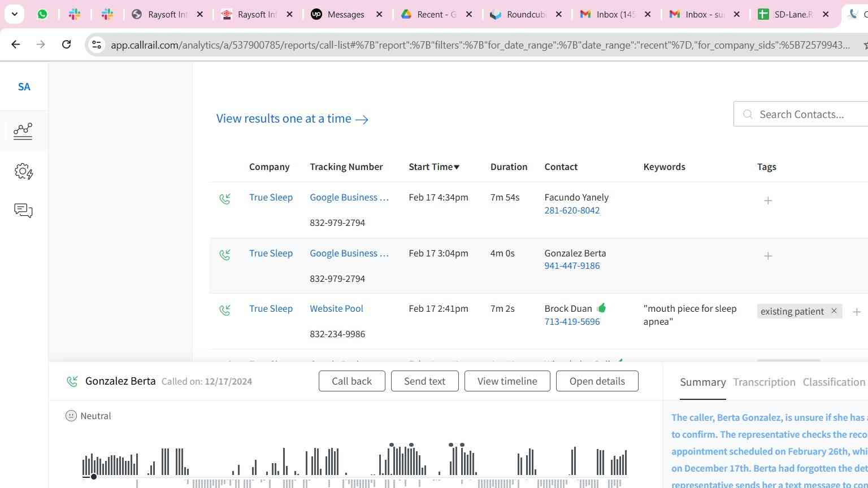Open Google Business tracking link for Facundo Yanely
This screenshot has width=868, height=488.
(x=349, y=197)
